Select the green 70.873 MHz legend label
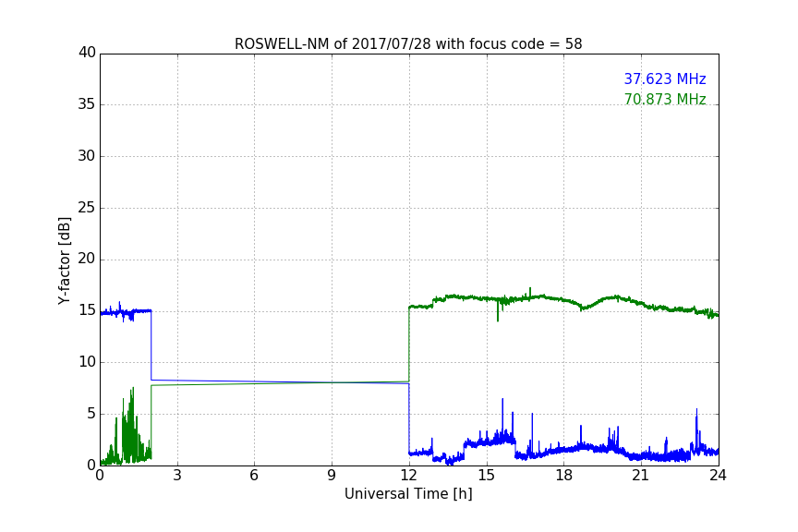Screen dimensions: 798x532 (x=665, y=99)
